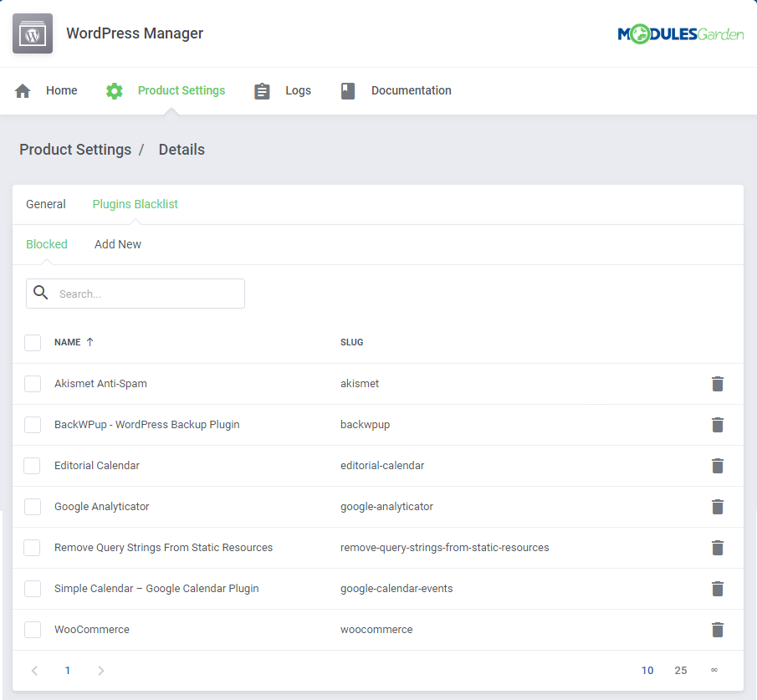The image size is (757, 700).
Task: Check the Editorial Calendar row checkbox
Action: [x=33, y=466]
